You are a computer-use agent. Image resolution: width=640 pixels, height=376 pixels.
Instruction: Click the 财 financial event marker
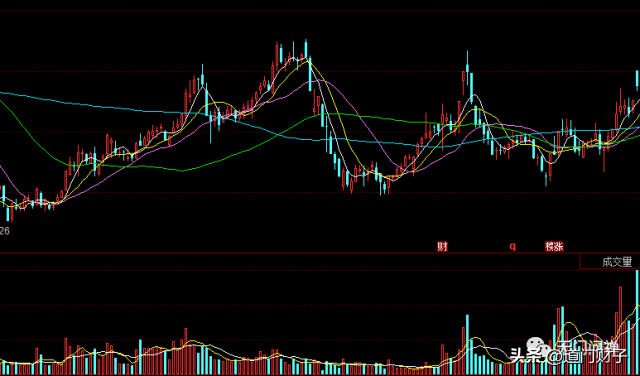(x=442, y=247)
